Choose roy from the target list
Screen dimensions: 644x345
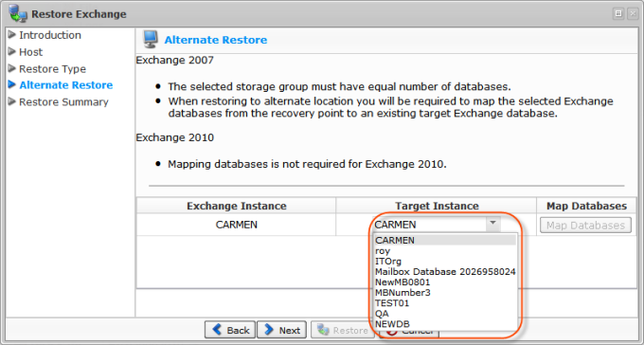[x=445, y=250]
